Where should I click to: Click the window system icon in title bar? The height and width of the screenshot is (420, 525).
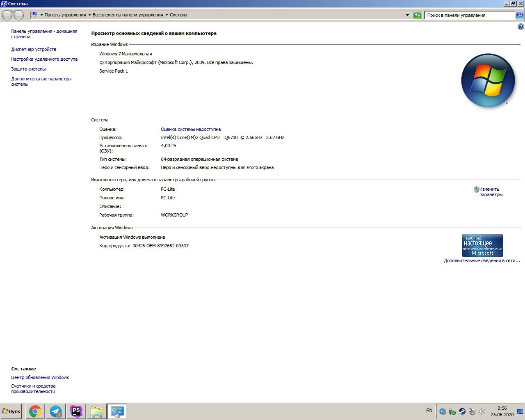click(x=4, y=4)
